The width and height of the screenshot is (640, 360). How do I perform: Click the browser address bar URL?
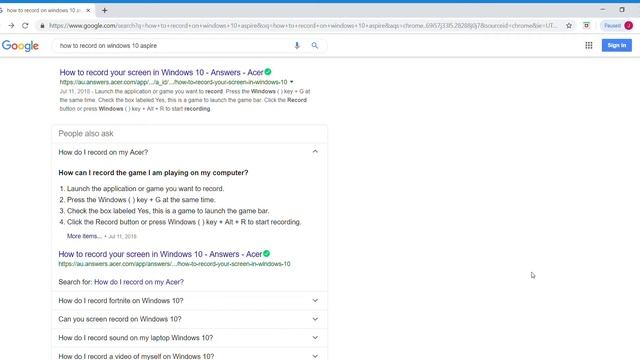click(x=302, y=26)
